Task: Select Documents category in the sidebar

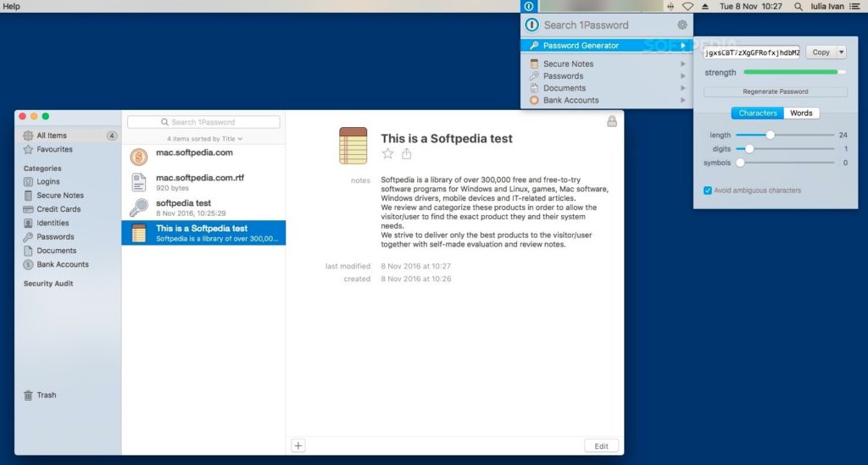Action: click(x=57, y=251)
